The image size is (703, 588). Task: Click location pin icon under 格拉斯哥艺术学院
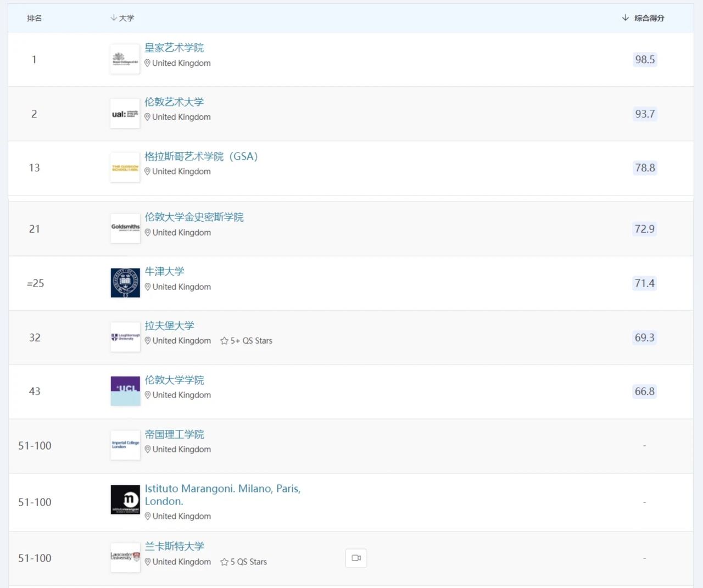(x=147, y=171)
